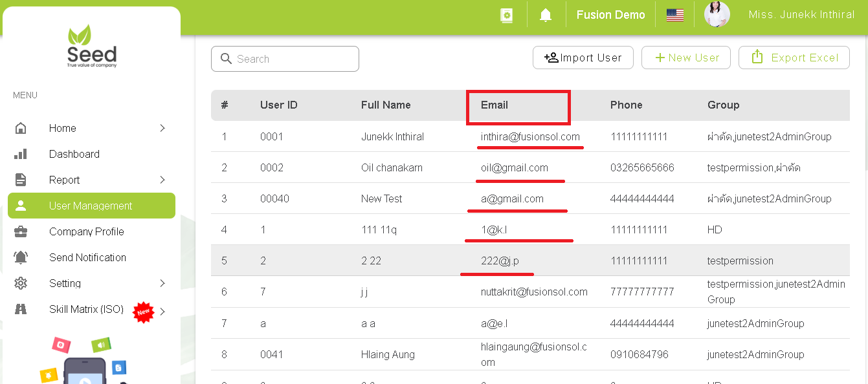Image resolution: width=868 pixels, height=384 pixels.
Task: Select the User Management person icon
Action: point(21,206)
